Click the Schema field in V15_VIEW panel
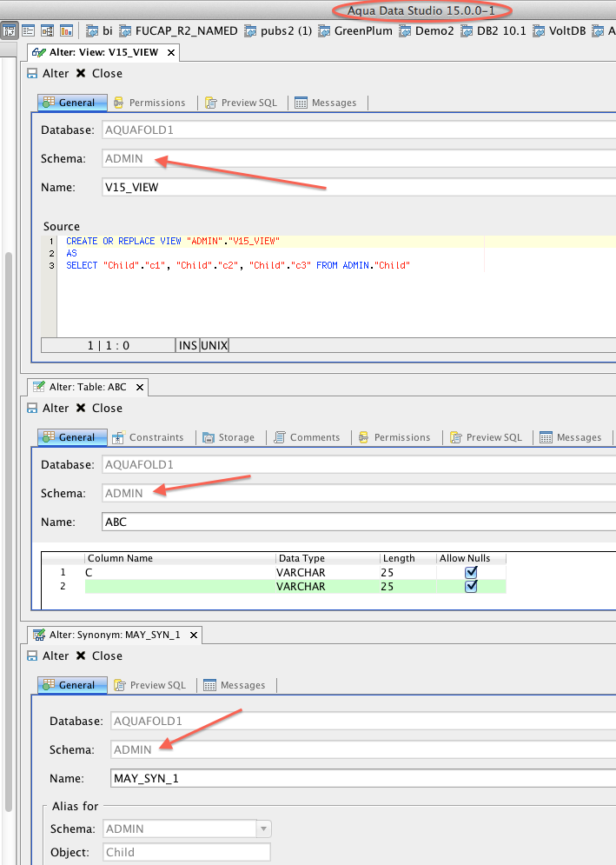Image resolution: width=616 pixels, height=865 pixels. [359, 158]
